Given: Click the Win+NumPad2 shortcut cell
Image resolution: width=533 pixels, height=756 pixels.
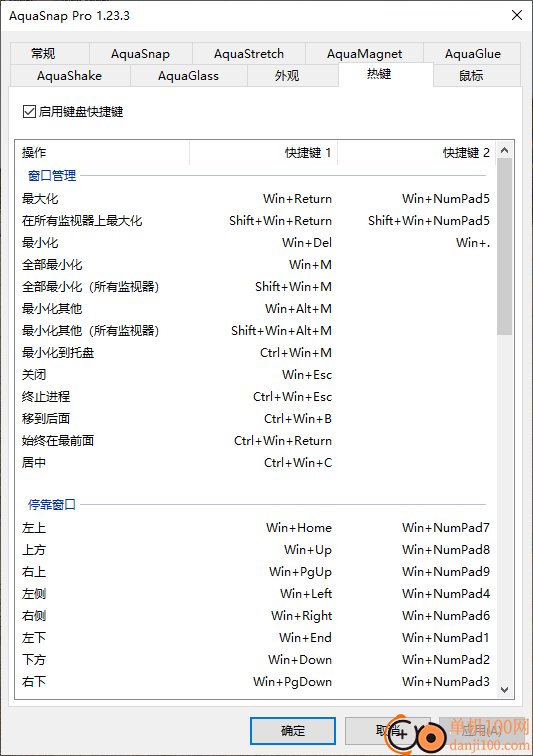Looking at the screenshot, I should click(446, 660).
